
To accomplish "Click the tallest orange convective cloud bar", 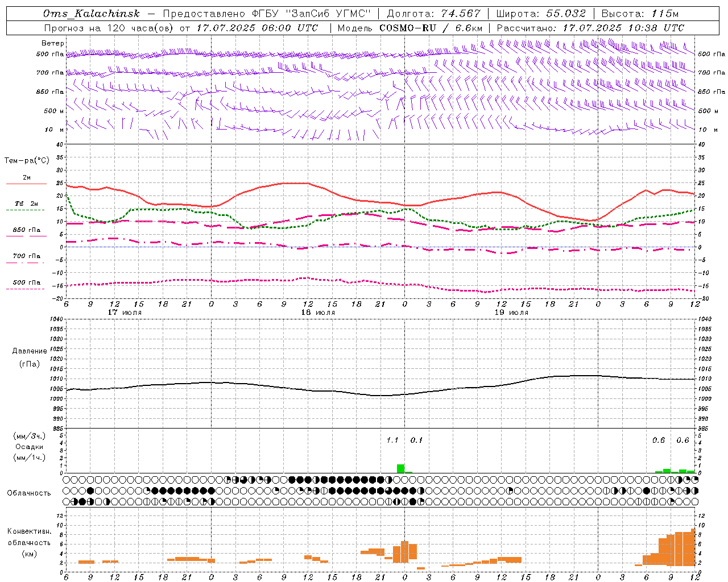I will coord(693,547).
